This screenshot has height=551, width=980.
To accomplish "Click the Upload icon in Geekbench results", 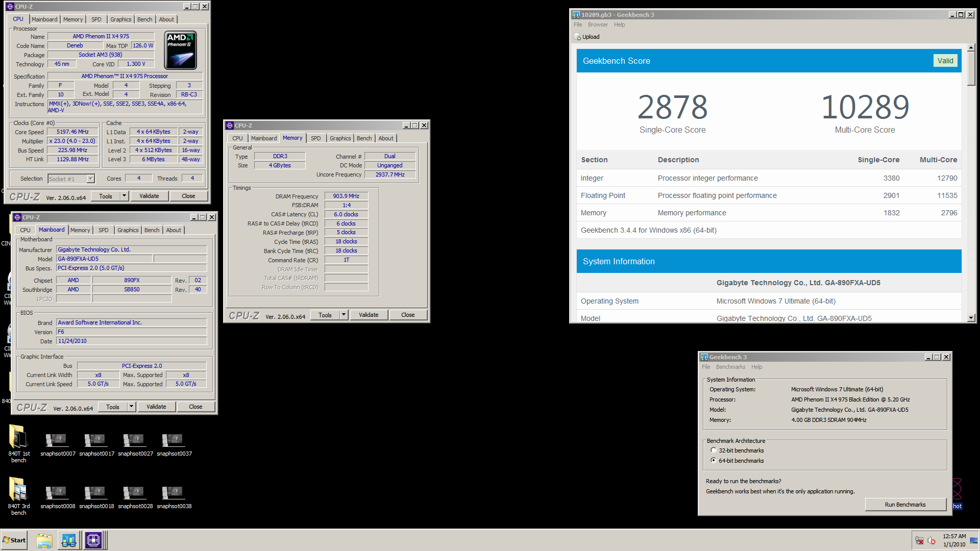I will (577, 37).
